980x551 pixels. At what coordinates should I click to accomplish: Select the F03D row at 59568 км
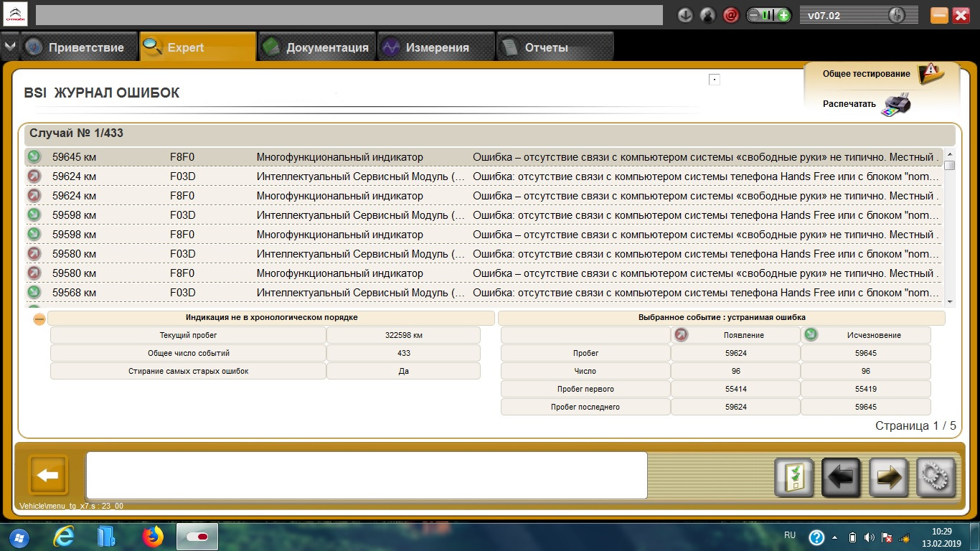(x=484, y=293)
